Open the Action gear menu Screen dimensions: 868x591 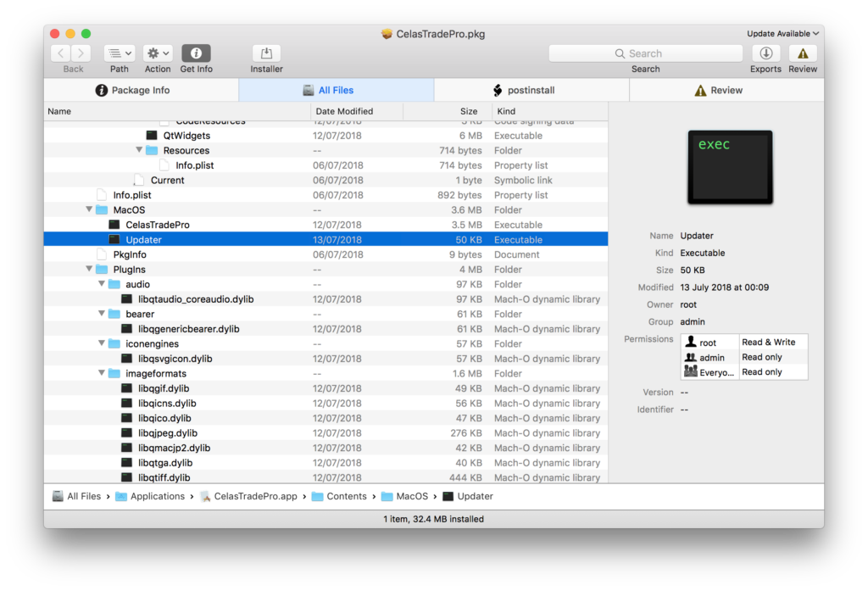coord(158,53)
